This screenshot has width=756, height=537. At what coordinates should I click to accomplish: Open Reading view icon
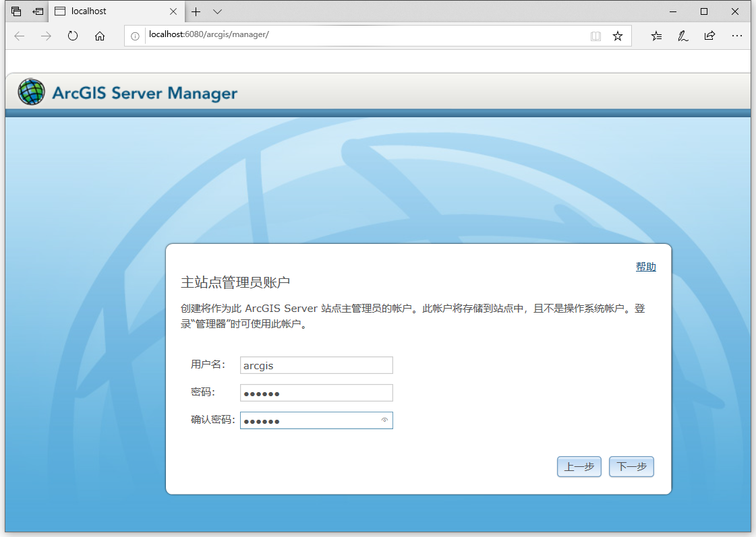click(x=596, y=36)
